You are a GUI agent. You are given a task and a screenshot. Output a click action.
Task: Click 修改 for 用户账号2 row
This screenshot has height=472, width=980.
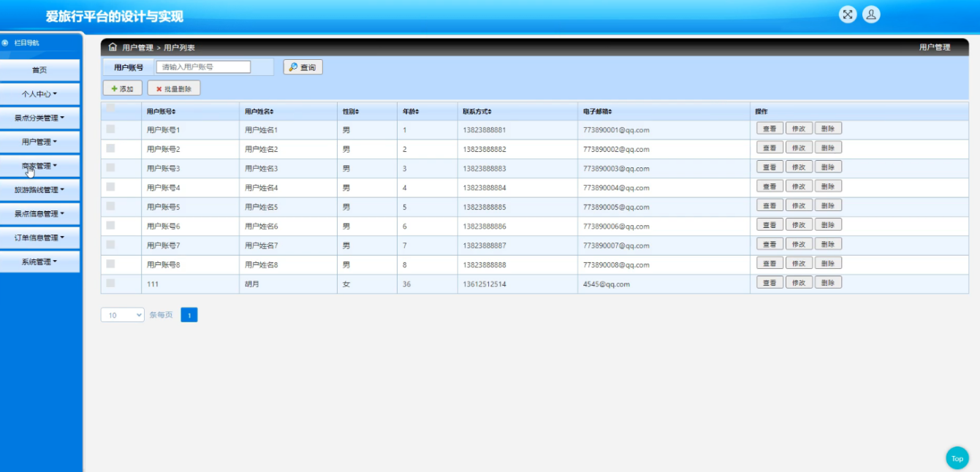point(799,148)
